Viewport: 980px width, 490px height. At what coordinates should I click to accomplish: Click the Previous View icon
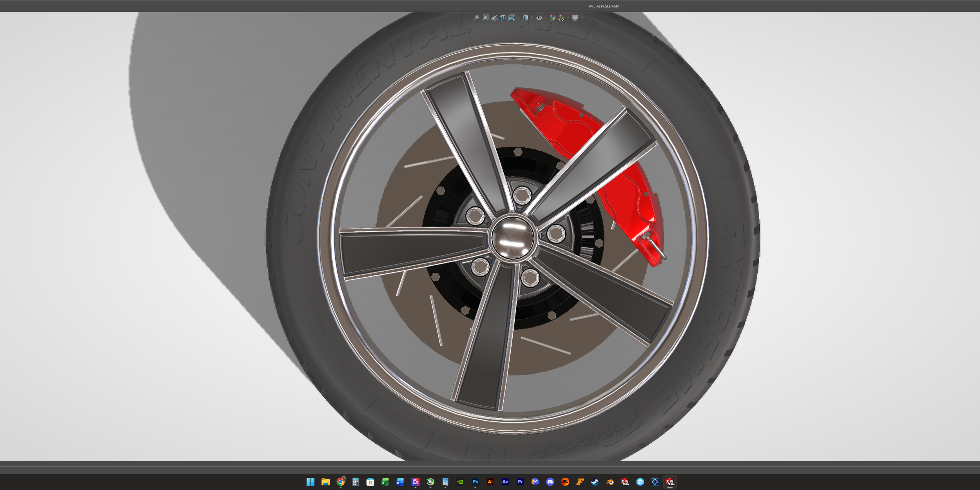494,18
